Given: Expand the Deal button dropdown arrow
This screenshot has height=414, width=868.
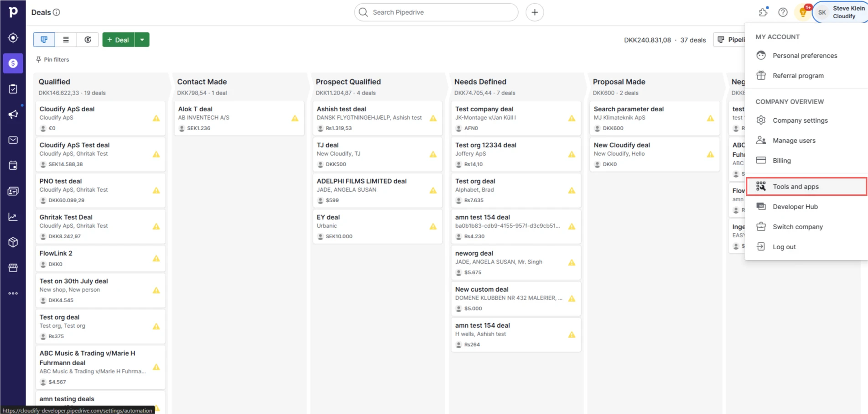Looking at the screenshot, I should click(142, 40).
